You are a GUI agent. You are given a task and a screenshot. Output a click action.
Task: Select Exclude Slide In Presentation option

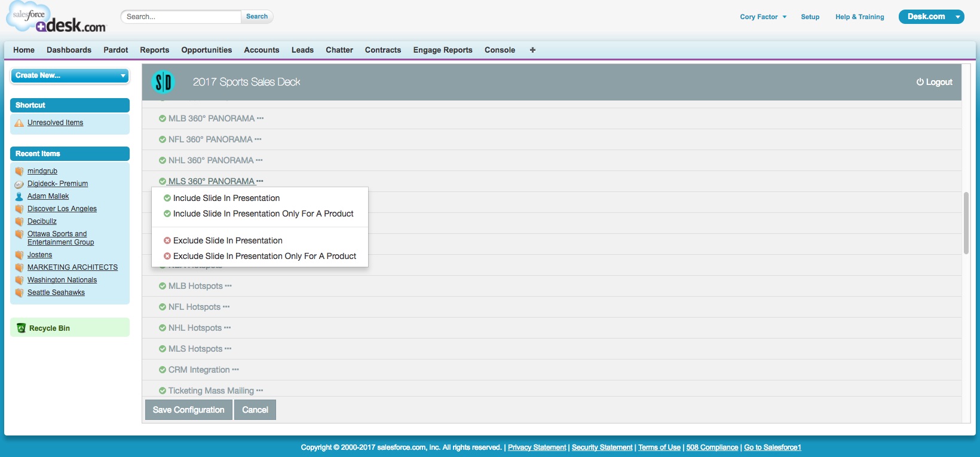228,240
